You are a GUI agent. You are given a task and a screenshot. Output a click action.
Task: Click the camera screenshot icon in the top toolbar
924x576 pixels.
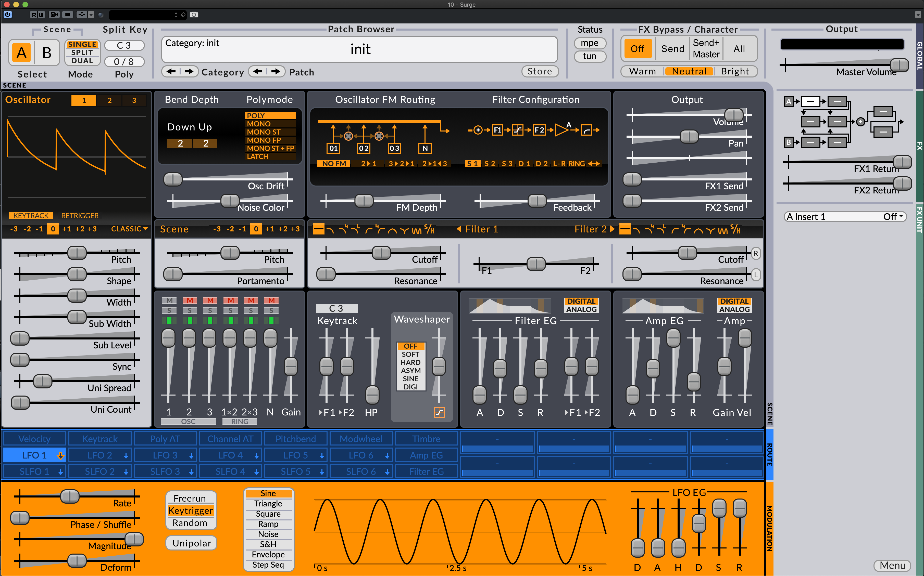click(x=194, y=15)
